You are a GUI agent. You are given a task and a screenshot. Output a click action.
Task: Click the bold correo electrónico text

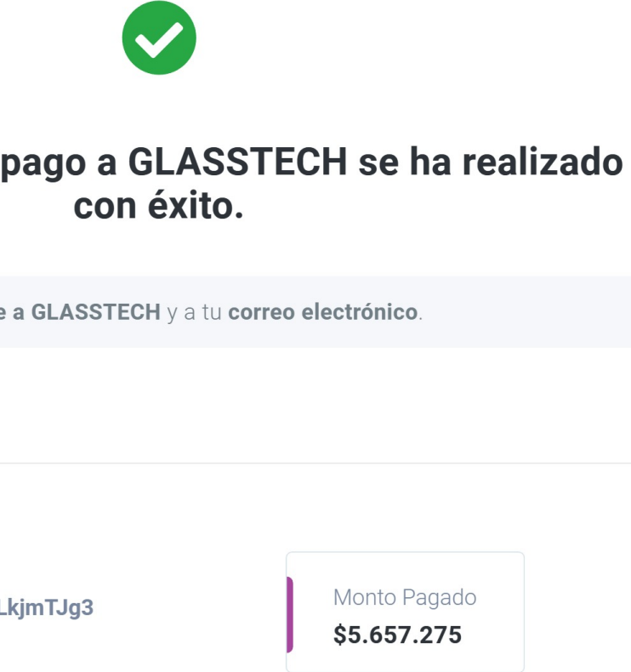pyautogui.click(x=323, y=311)
